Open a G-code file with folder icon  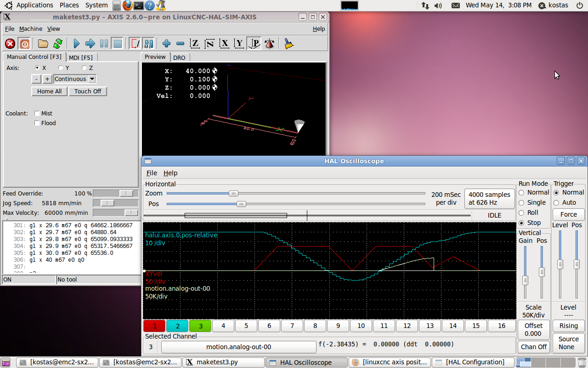click(x=43, y=44)
